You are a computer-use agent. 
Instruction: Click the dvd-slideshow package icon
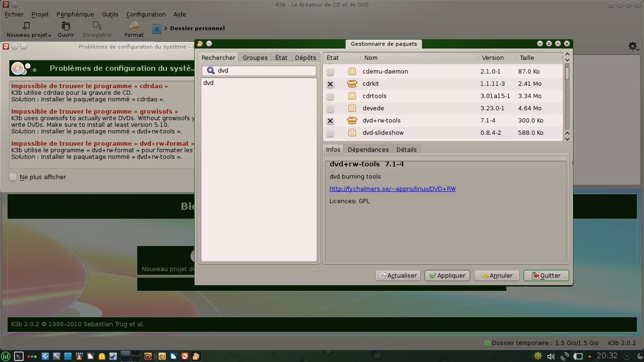[352, 133]
